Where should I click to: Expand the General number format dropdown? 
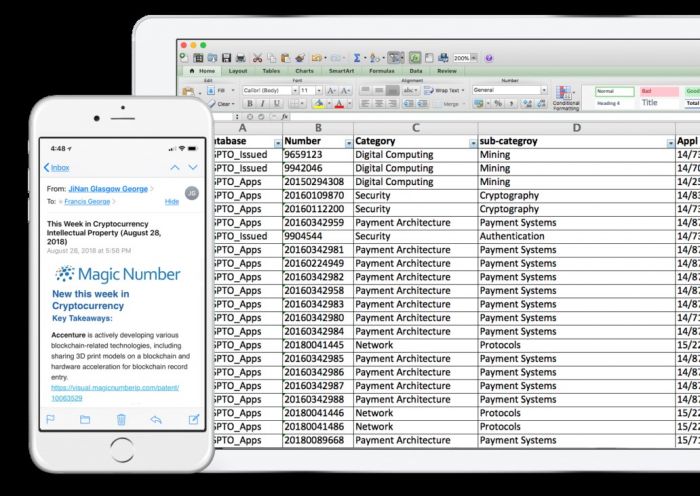(543, 90)
